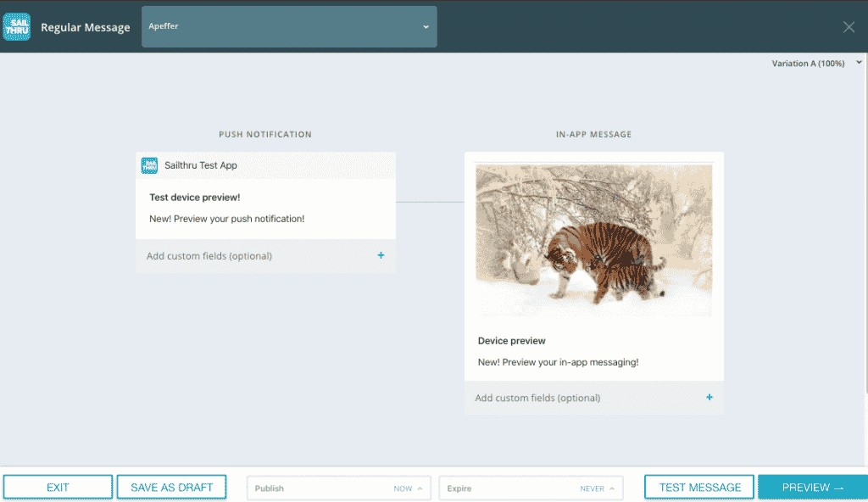The height and width of the screenshot is (502, 868).
Task: Edit in-app body text 'Preview your in-app messaging!'
Action: tap(558, 362)
